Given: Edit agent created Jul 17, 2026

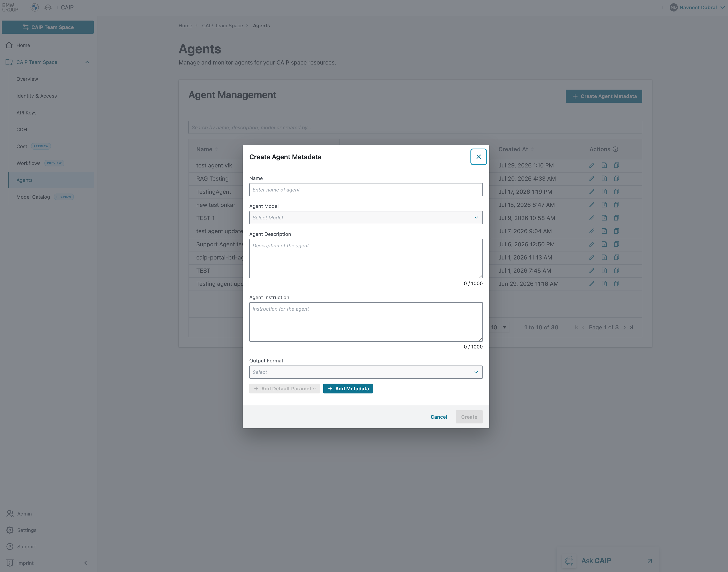Looking at the screenshot, I should [592, 191].
